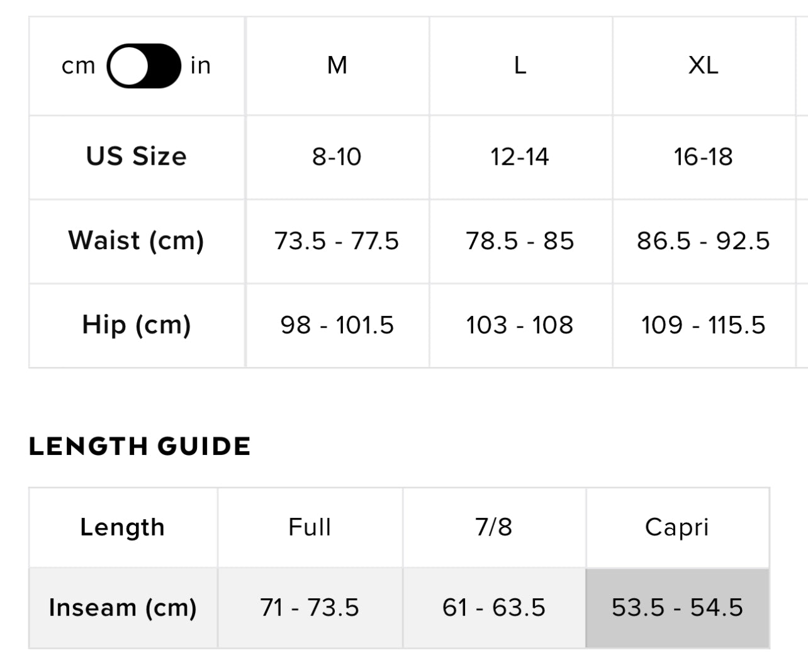Select the Capri length column header
Image resolution: width=808 pixels, height=672 pixels.
tap(677, 527)
